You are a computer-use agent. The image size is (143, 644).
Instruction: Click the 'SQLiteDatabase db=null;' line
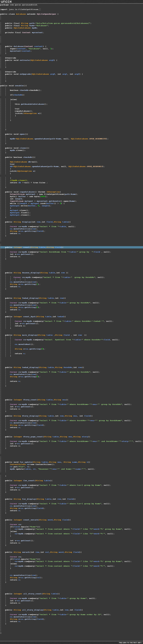(x=24, y=162)
